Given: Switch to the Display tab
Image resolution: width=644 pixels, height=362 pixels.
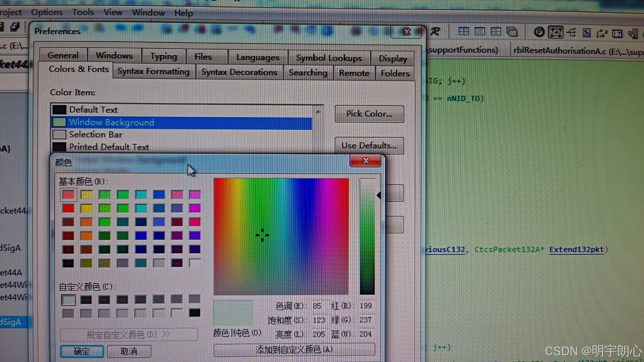Looking at the screenshot, I should (392, 58).
